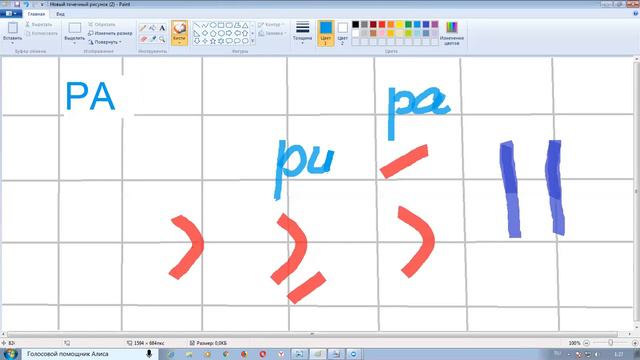
Task: Select the Text tool with letter A
Action: pyautogui.click(x=162, y=28)
